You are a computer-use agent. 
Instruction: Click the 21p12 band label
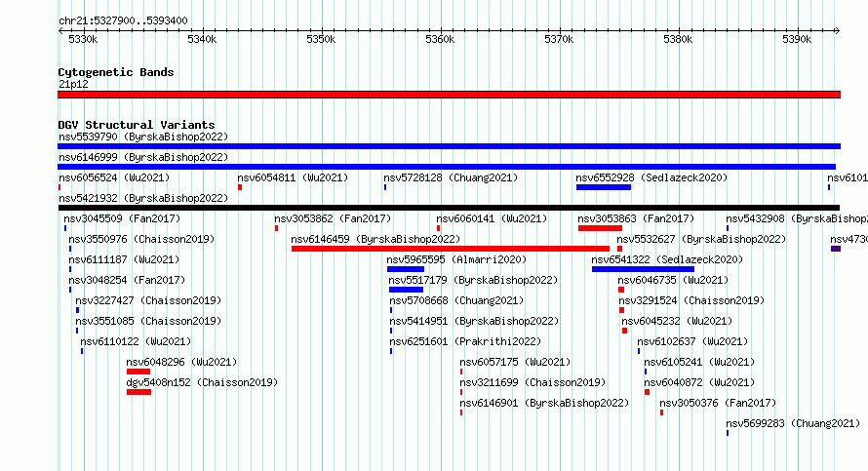[73, 84]
